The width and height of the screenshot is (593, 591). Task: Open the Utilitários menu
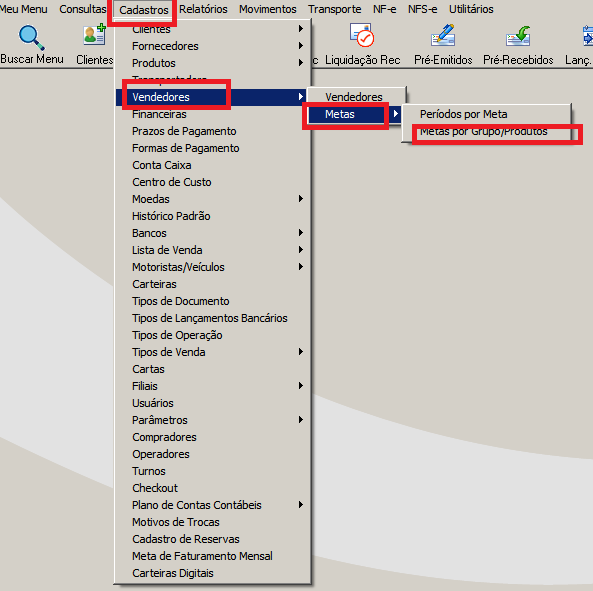pos(471,9)
